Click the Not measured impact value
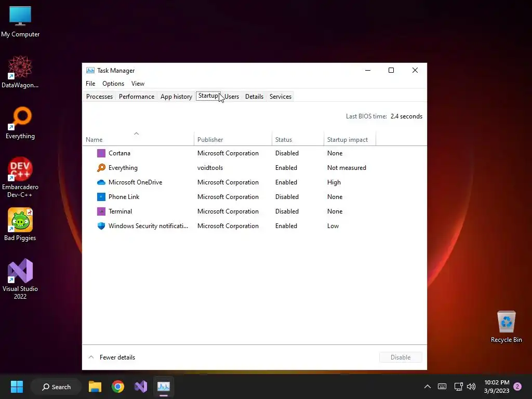The width and height of the screenshot is (532, 399). (x=347, y=168)
